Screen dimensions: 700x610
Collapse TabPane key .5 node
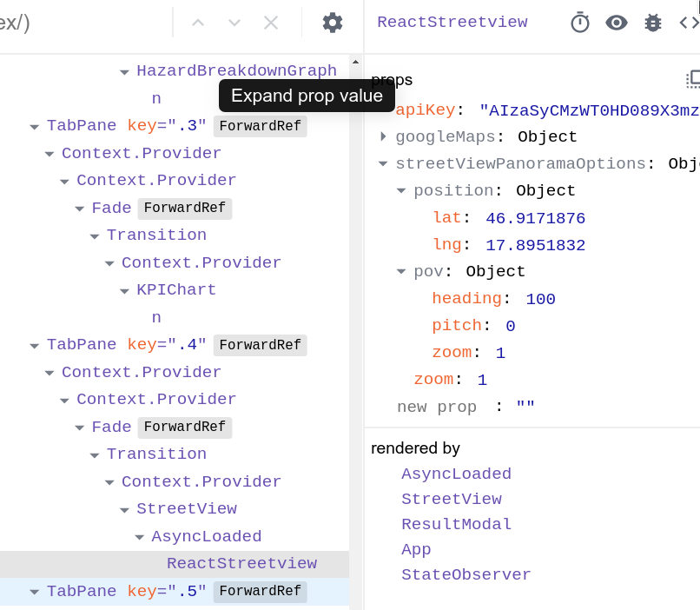[35, 592]
